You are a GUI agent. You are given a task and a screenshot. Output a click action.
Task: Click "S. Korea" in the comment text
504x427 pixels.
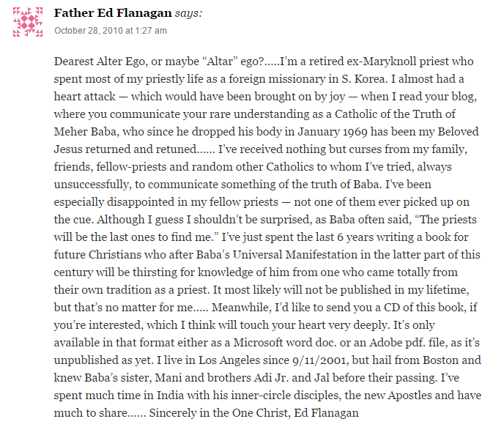363,79
